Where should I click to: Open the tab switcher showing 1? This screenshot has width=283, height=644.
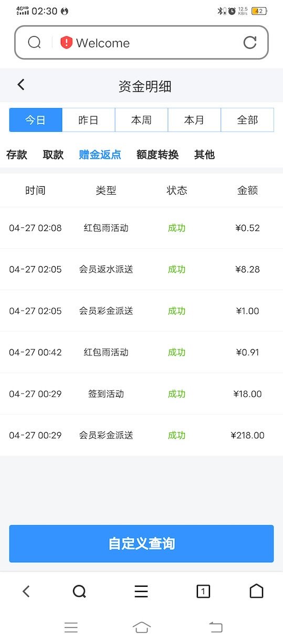[203, 592]
